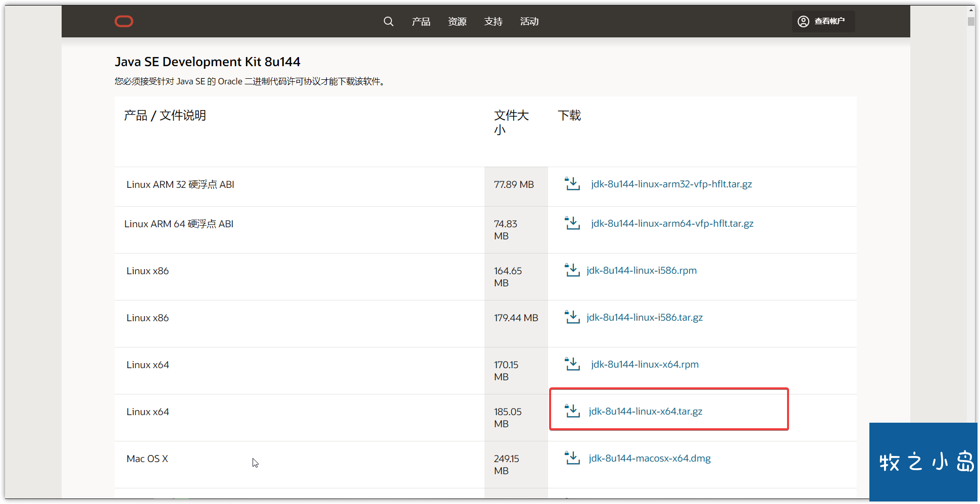
Task: Click the vertical scrollbar thumb
Action: coord(971,21)
